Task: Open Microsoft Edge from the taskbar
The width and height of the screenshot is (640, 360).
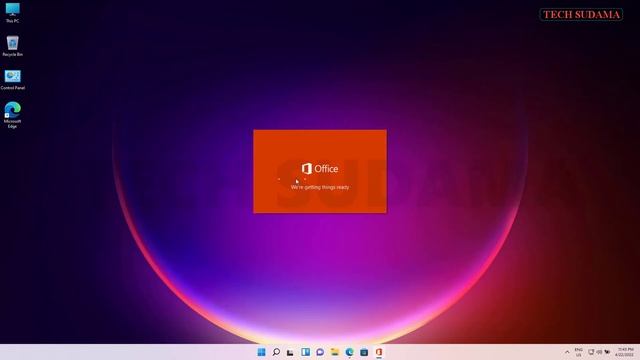Action: pyautogui.click(x=349, y=352)
